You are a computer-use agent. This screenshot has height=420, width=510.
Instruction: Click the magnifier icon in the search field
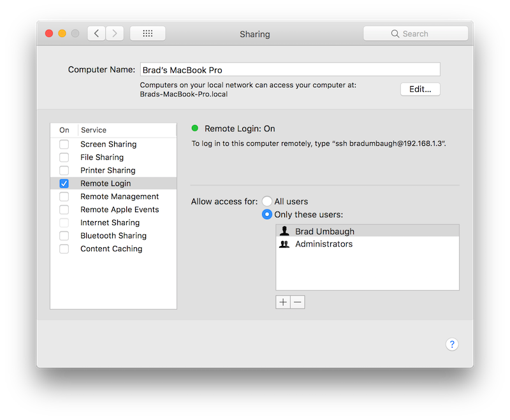[x=396, y=33]
